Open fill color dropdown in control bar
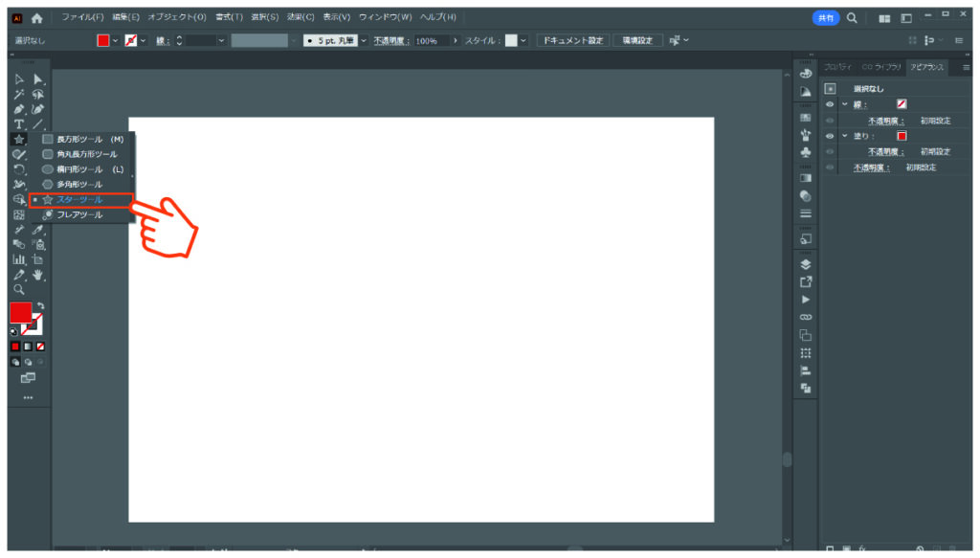Image resolution: width=980 pixels, height=558 pixels. [115, 40]
